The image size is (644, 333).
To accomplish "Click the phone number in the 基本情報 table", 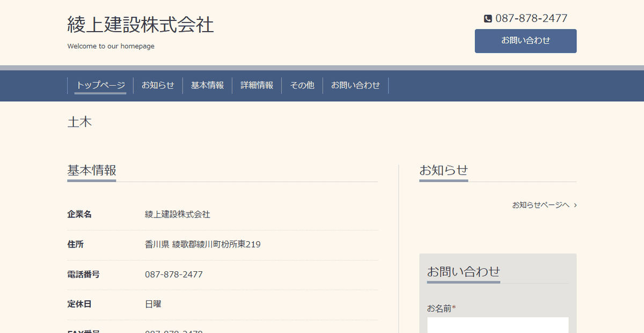I will 173,274.
